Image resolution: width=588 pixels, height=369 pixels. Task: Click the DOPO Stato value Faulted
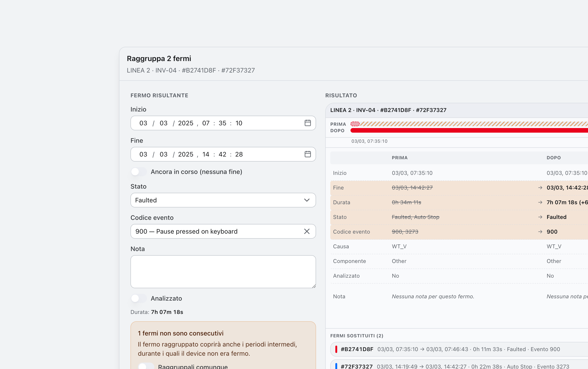557,217
